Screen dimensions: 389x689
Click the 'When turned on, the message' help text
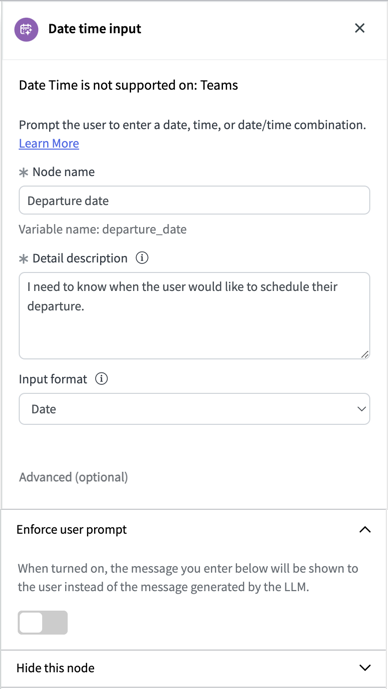pos(188,578)
